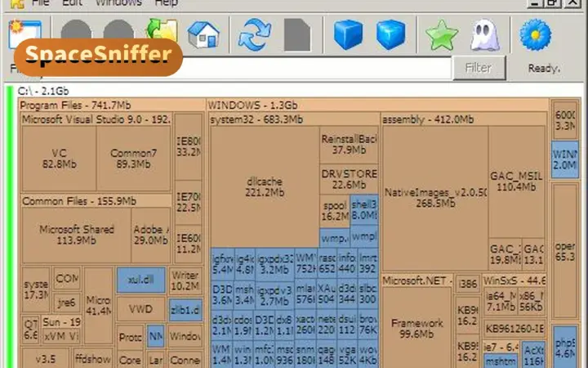Viewport: 588px width, 368px height.
Task: Select Microsoft Shared 113.9Mb block
Action: click(77, 235)
